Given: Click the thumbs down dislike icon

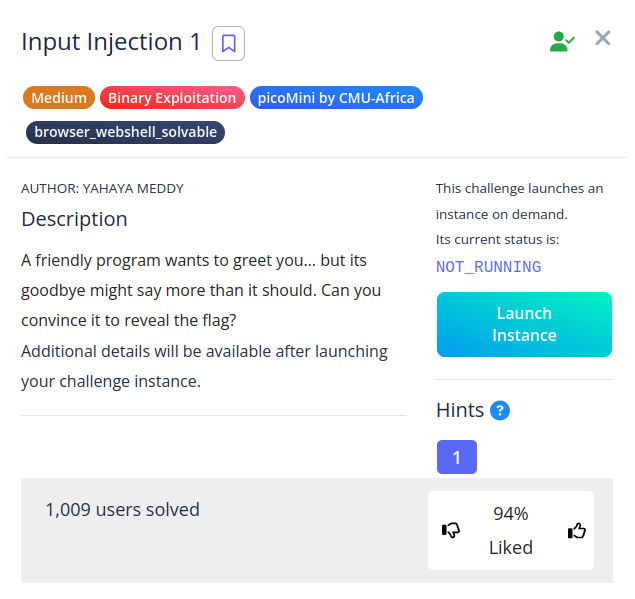Looking at the screenshot, I should point(451,530).
